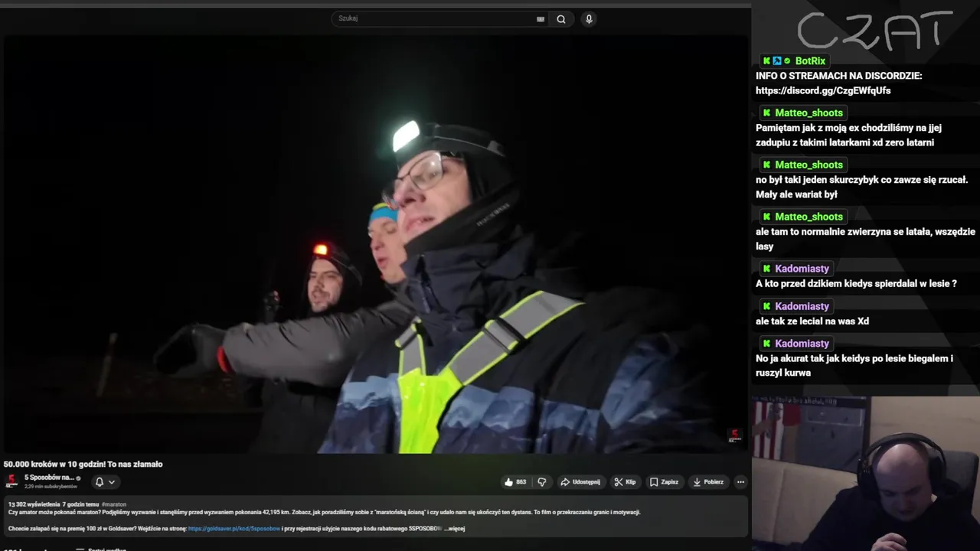The image size is (980, 551).
Task: Click the chat message 'A kto przed dzikiem kiedys'
Action: 856,284
